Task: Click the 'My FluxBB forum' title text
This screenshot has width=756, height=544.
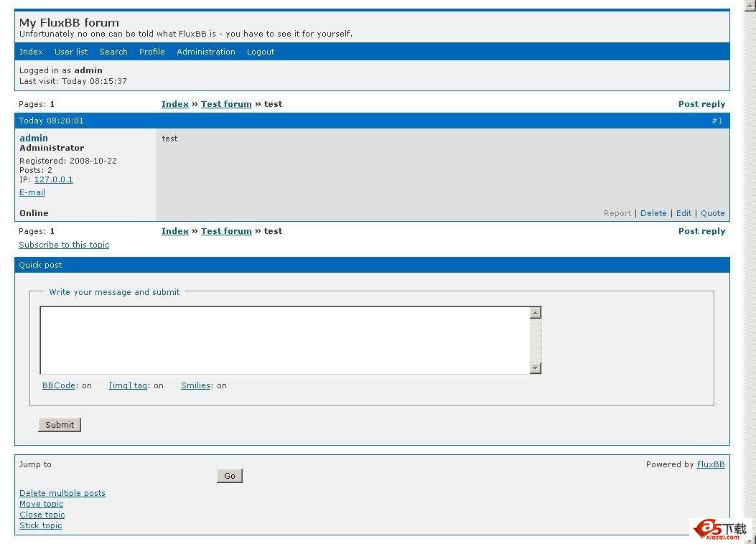Action: 69,23
